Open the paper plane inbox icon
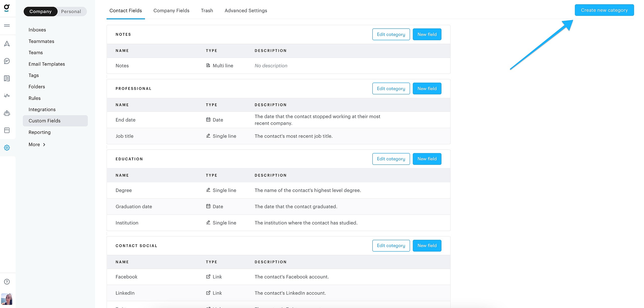644x308 pixels. pyautogui.click(x=7, y=44)
